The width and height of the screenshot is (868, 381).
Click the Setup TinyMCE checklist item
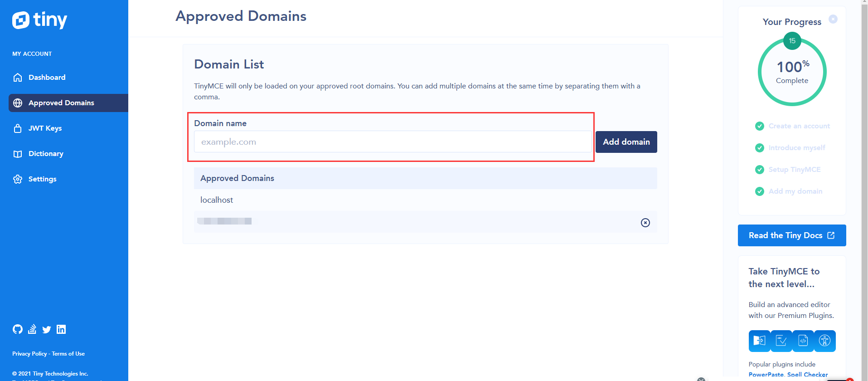[795, 170]
